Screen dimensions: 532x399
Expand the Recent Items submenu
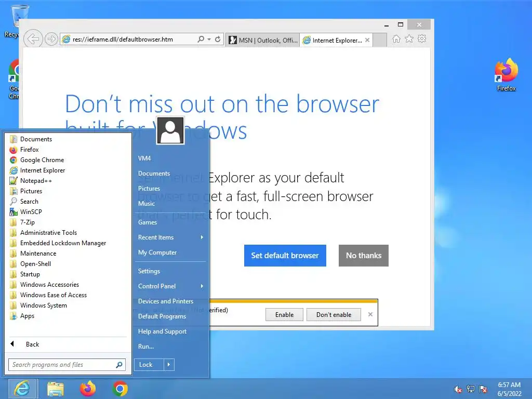coord(170,237)
